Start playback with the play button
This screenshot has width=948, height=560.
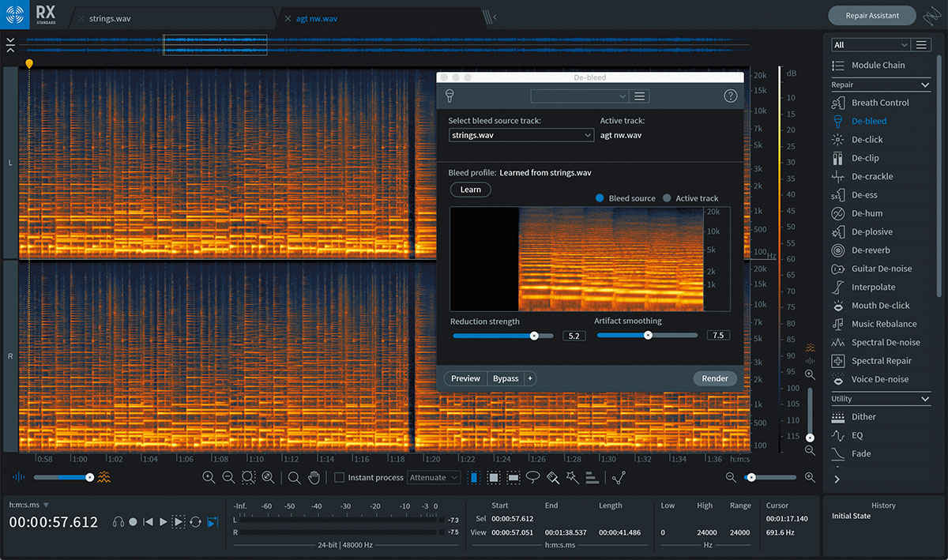pyautogui.click(x=163, y=522)
